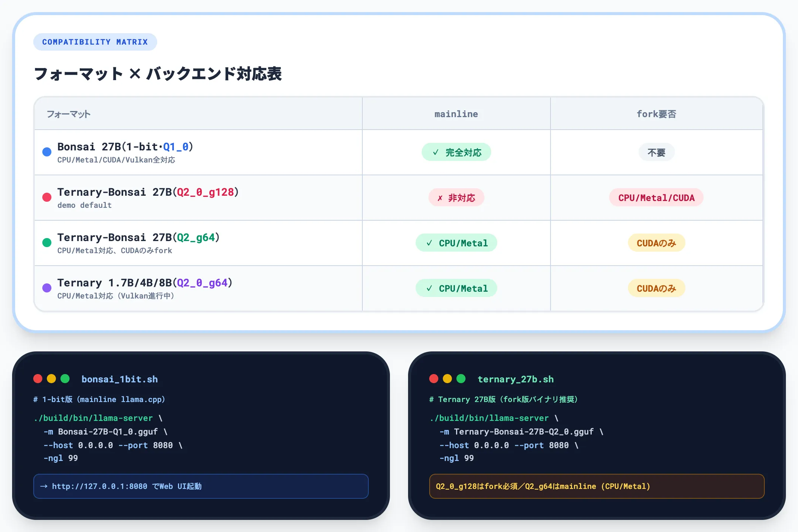Click the CPU/Metal/CUDA red badge
This screenshot has width=798, height=532.
(x=656, y=198)
